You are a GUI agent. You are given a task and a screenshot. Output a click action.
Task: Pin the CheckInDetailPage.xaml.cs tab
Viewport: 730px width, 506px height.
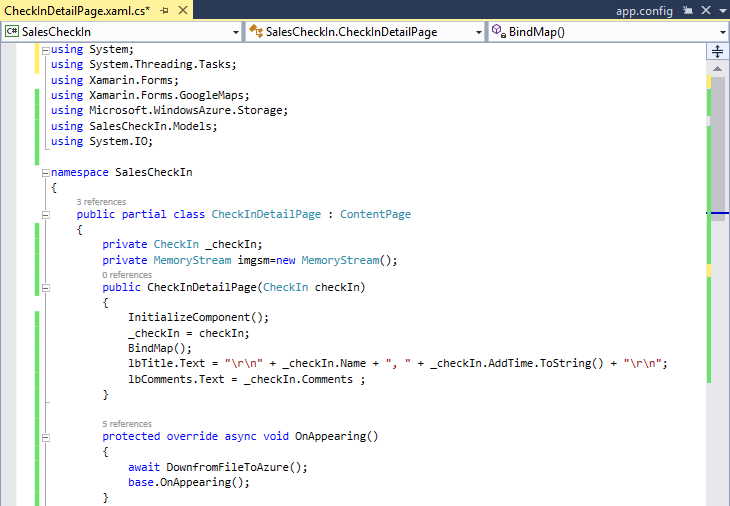[164, 10]
